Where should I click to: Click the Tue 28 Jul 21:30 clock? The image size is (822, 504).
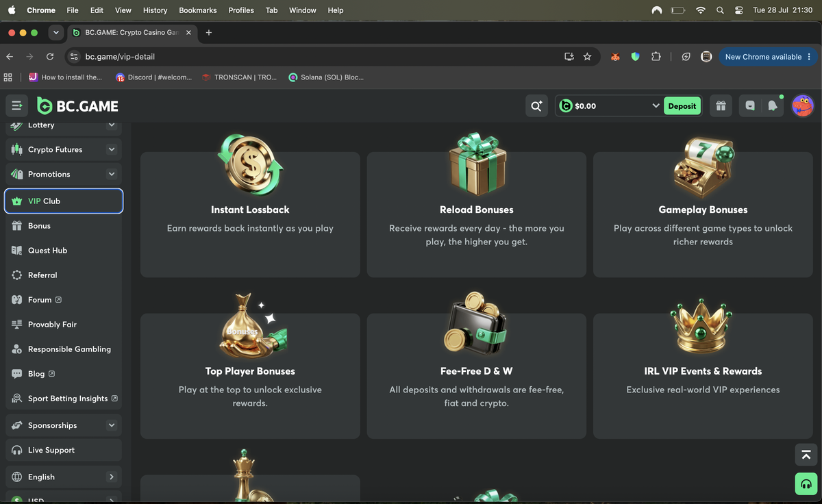coord(782,10)
